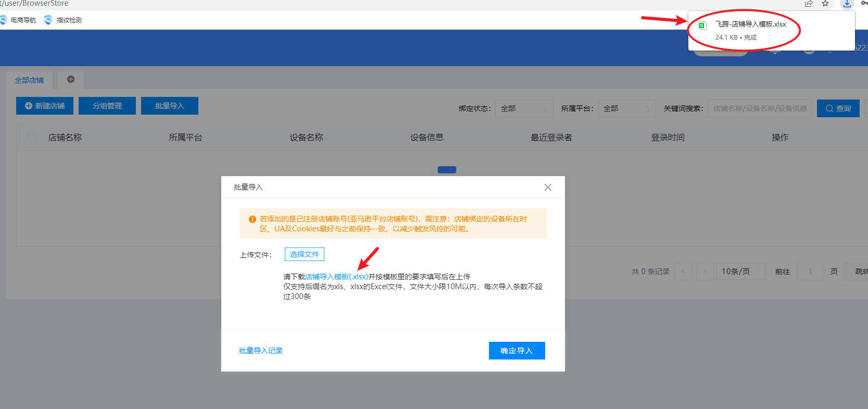Click the share page icon
The height and width of the screenshot is (409, 868).
[x=809, y=4]
